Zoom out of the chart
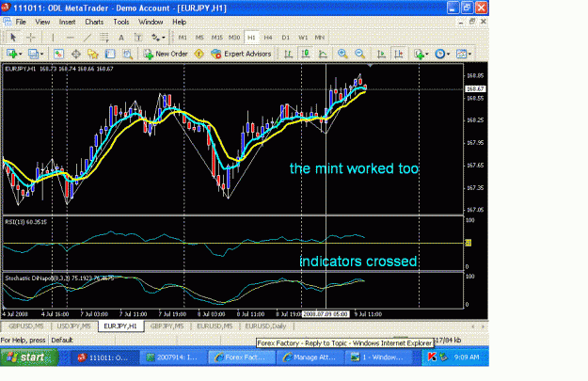 (359, 54)
